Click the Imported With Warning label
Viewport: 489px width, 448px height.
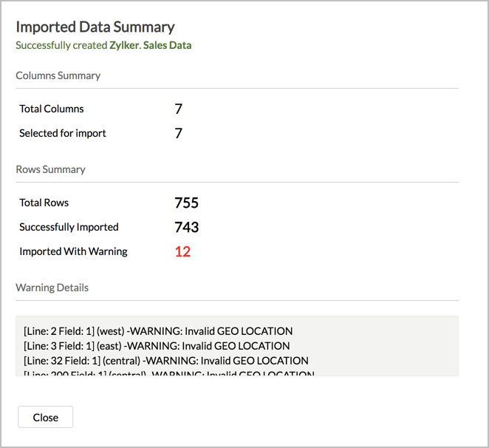(x=73, y=251)
